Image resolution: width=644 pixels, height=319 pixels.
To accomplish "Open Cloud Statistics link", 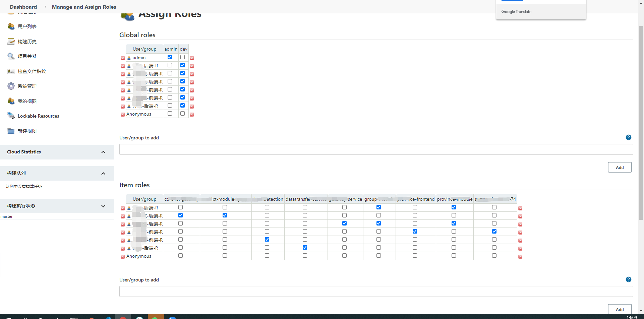I will [24, 152].
